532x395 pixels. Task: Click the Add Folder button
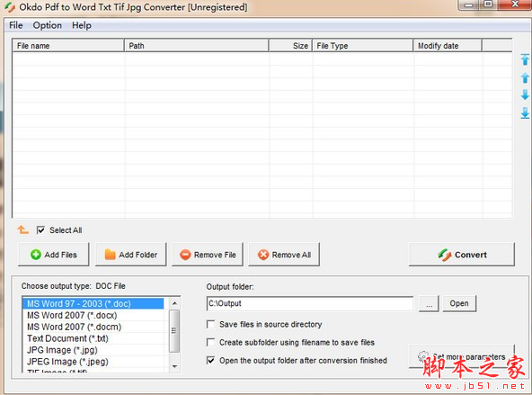point(131,255)
